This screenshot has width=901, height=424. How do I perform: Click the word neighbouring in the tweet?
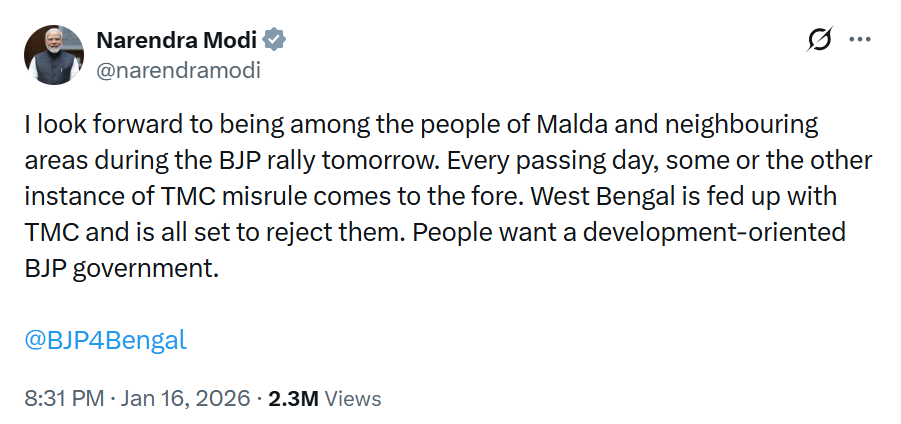[736, 125]
